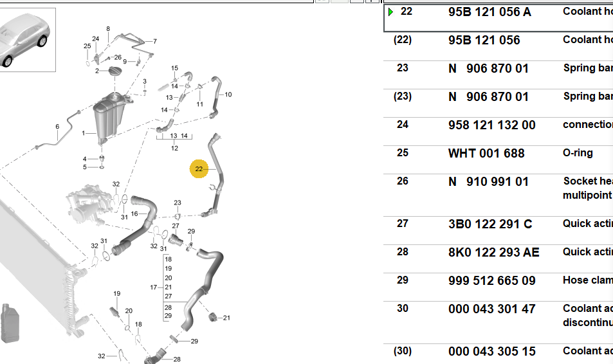Viewport: 613px width, 364px height.
Task: Select callout number 16 hose in diagram
Action: click(134, 214)
